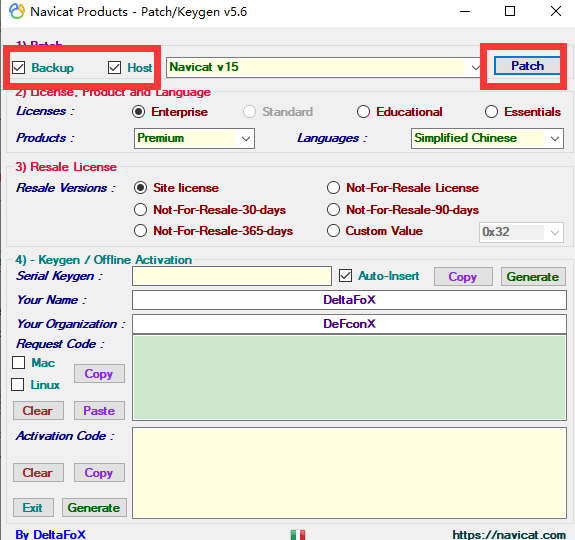
Task: Click Paste button under Request Code
Action: (99, 411)
